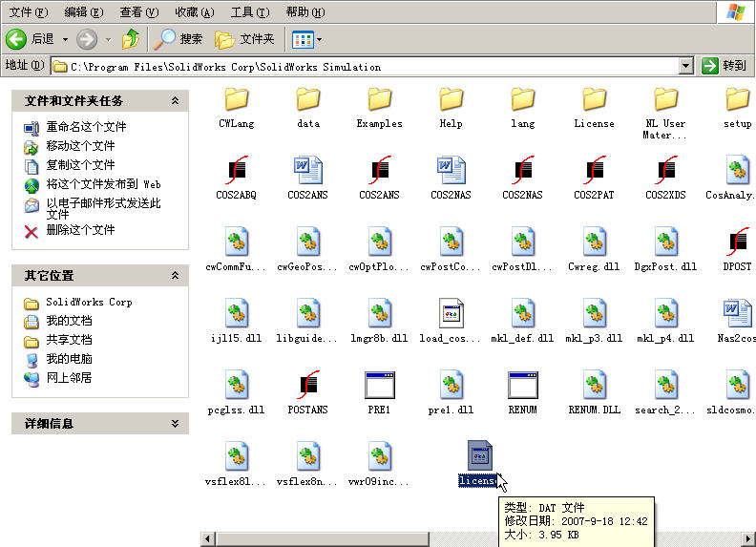The width and height of the screenshot is (756, 547).
Task: Click the horizontal scrollbar left arrow
Action: pos(208,538)
